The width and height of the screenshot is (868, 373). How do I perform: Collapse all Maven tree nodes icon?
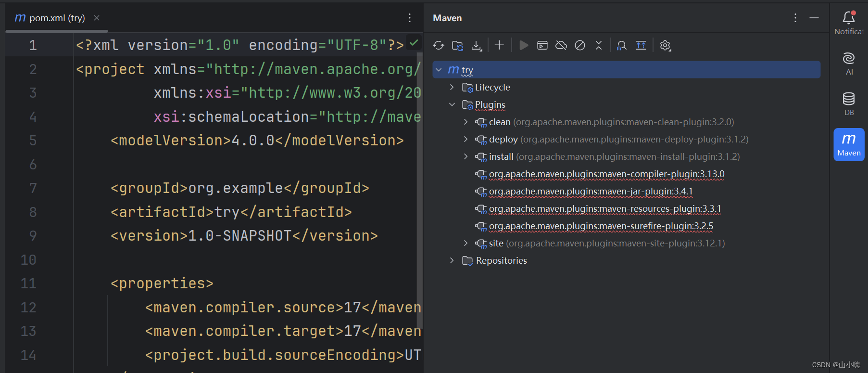pyautogui.click(x=599, y=45)
